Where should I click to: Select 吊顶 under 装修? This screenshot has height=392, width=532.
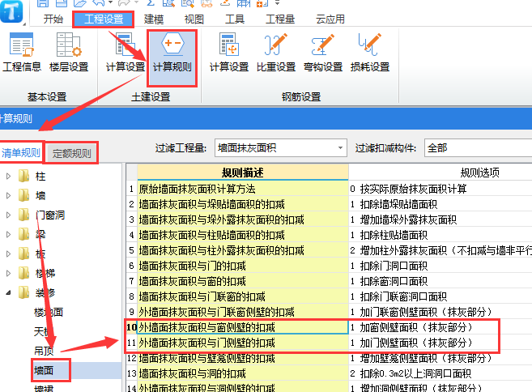tap(44, 351)
